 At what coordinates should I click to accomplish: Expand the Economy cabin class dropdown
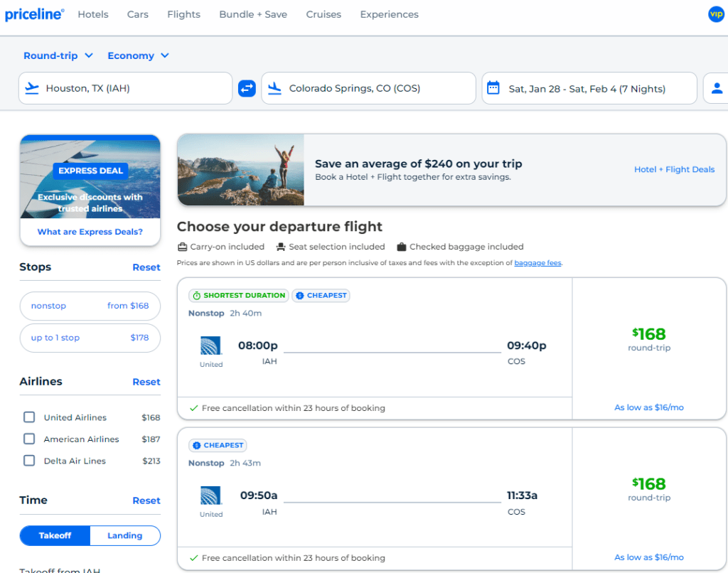tap(138, 55)
